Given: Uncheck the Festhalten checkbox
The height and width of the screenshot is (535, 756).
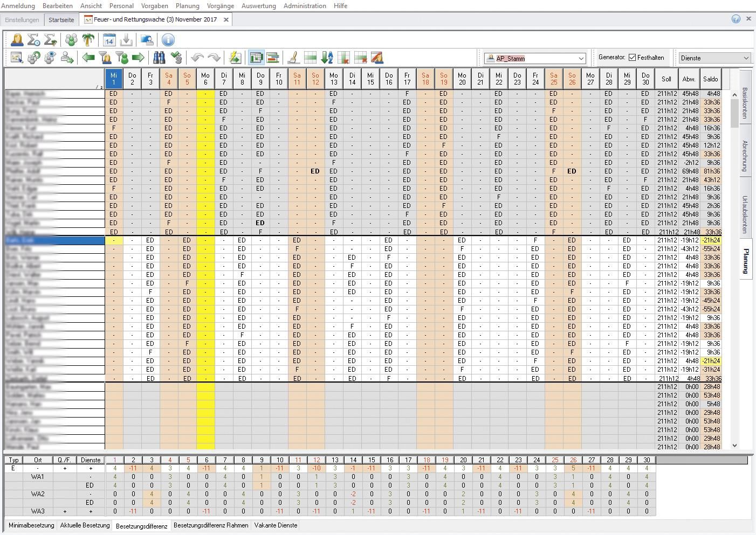Looking at the screenshot, I should (x=632, y=58).
